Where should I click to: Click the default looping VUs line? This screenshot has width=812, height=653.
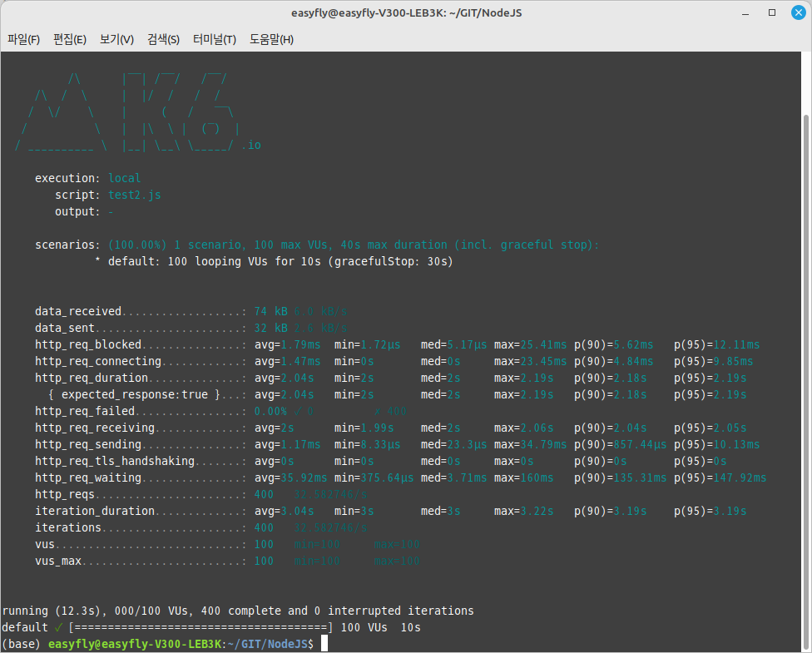274,261
